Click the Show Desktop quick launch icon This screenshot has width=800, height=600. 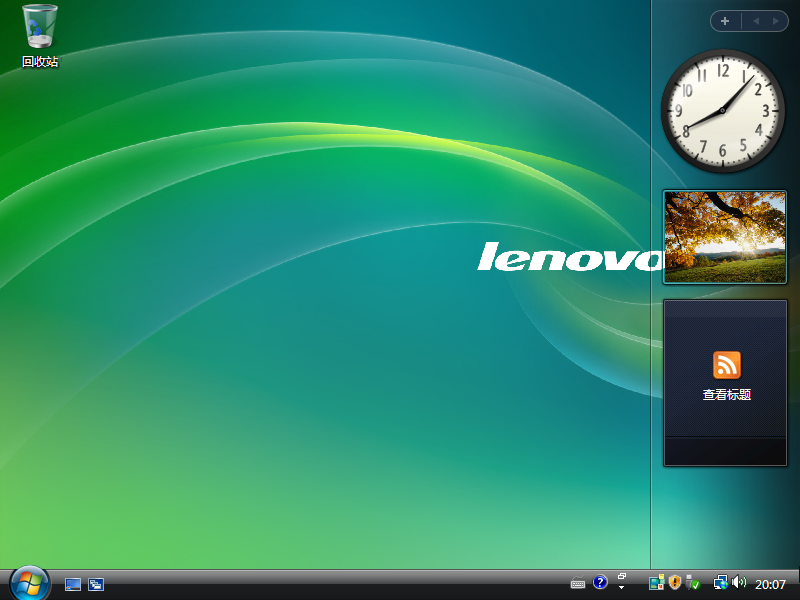coord(73,584)
